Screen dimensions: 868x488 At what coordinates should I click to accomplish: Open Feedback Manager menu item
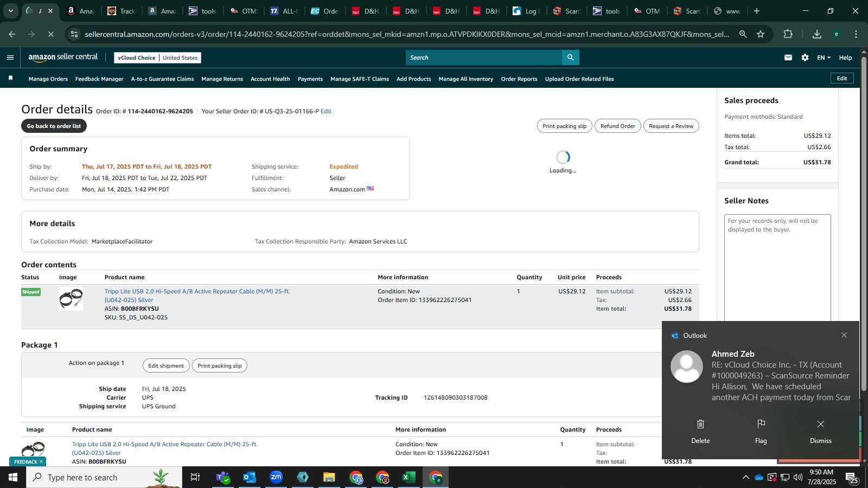point(99,79)
